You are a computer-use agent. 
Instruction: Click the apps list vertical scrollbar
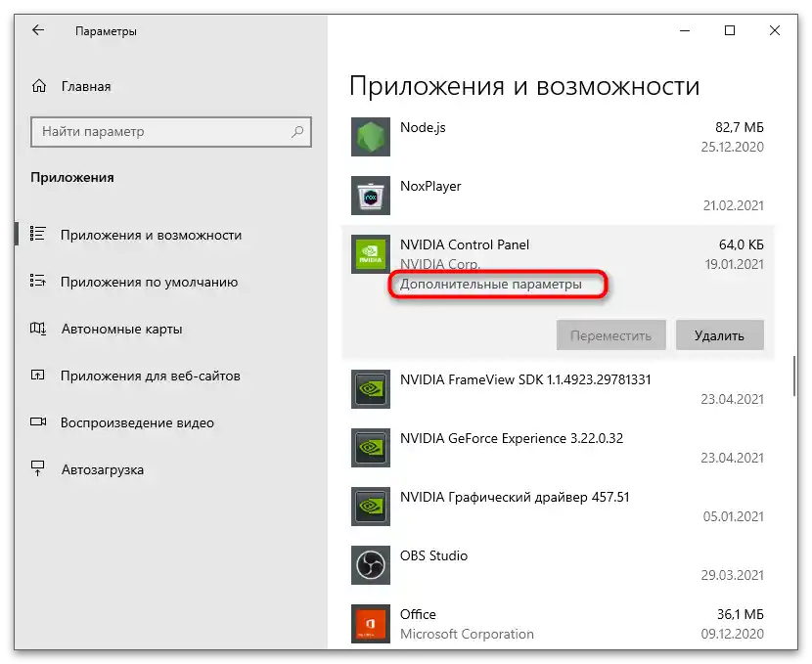[x=793, y=376]
